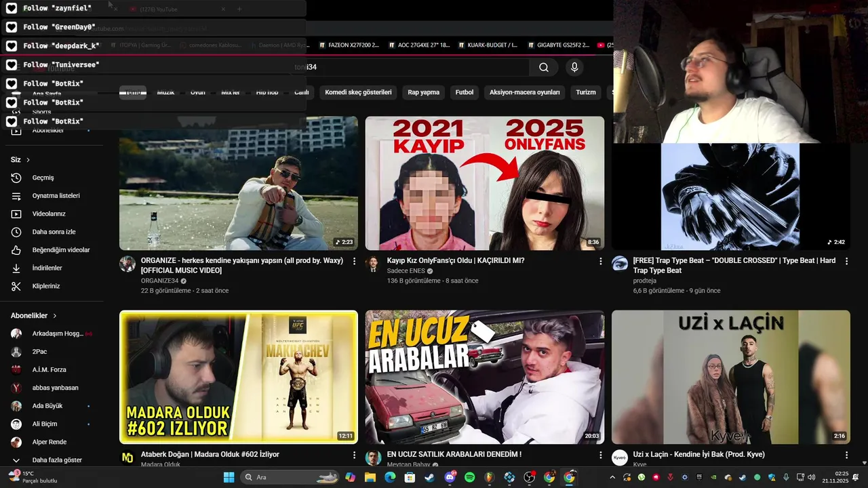This screenshot has height=488, width=868.
Task: Show hidden system tray icons
Action: click(x=612, y=477)
